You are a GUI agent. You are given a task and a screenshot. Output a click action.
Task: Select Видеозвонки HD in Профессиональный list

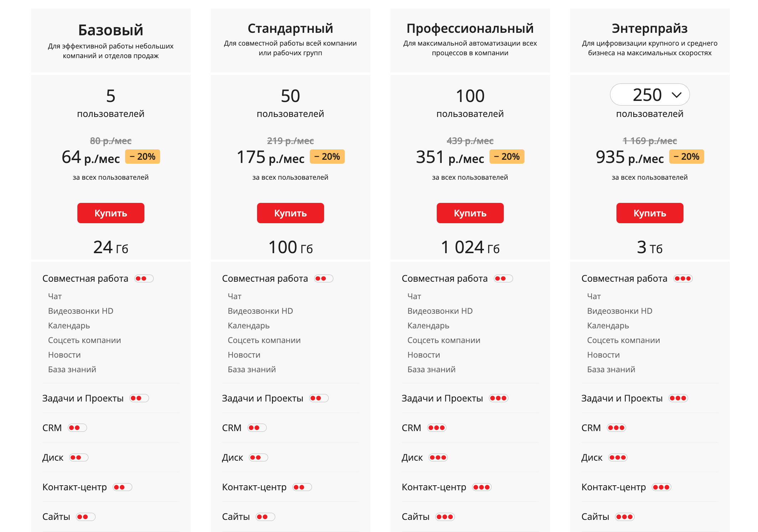440,311
